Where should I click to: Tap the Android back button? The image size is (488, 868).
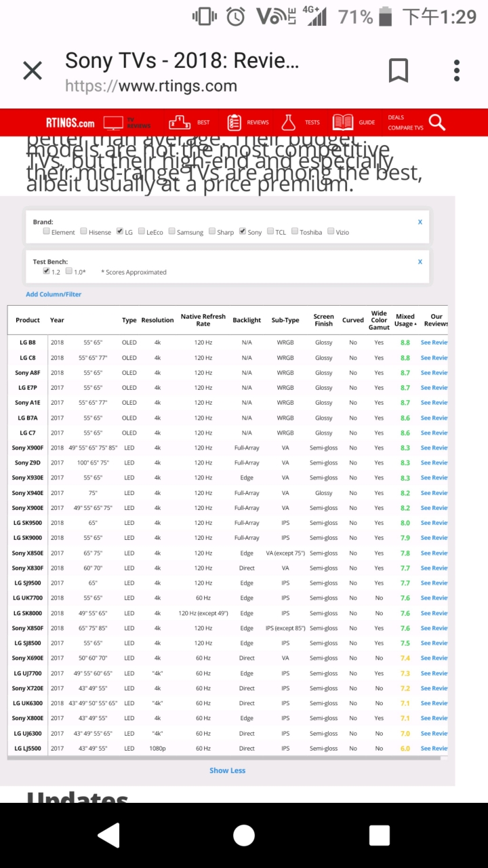[108, 835]
